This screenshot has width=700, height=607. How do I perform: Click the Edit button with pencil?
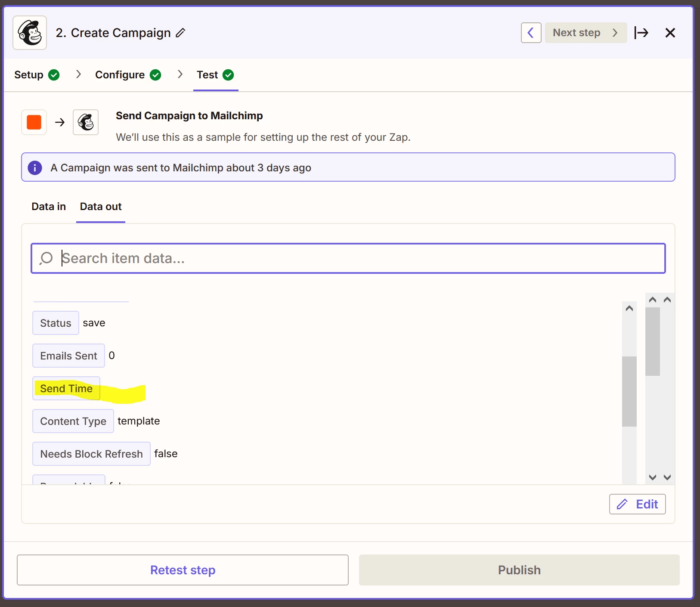(637, 504)
